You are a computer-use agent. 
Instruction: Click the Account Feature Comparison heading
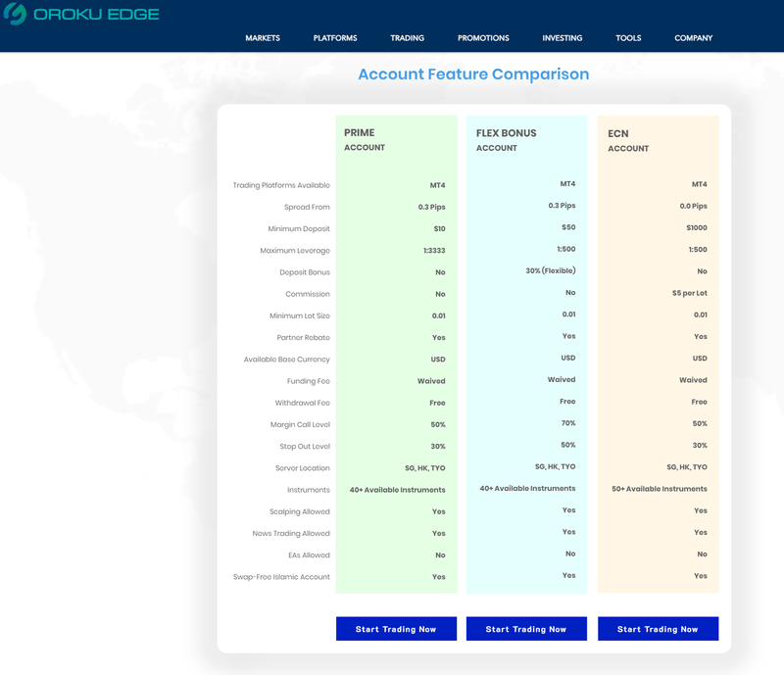[473, 74]
